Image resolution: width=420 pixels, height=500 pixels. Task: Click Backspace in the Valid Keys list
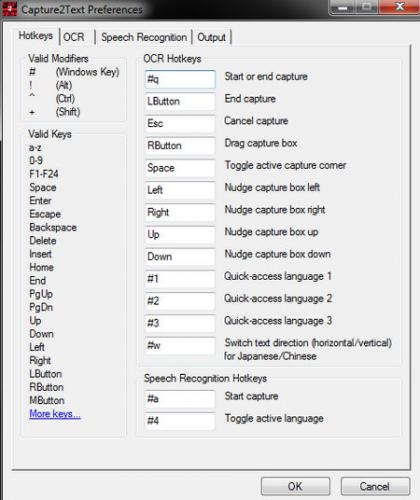coord(53,227)
